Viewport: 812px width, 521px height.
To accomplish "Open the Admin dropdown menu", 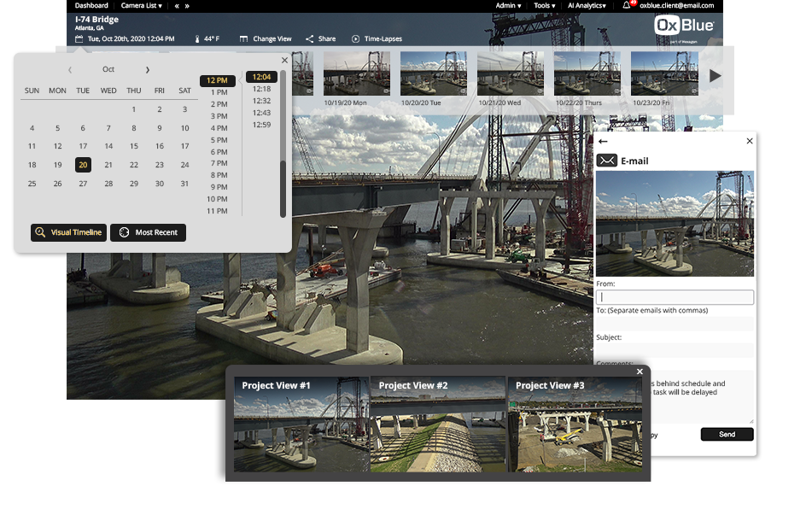I will click(508, 6).
